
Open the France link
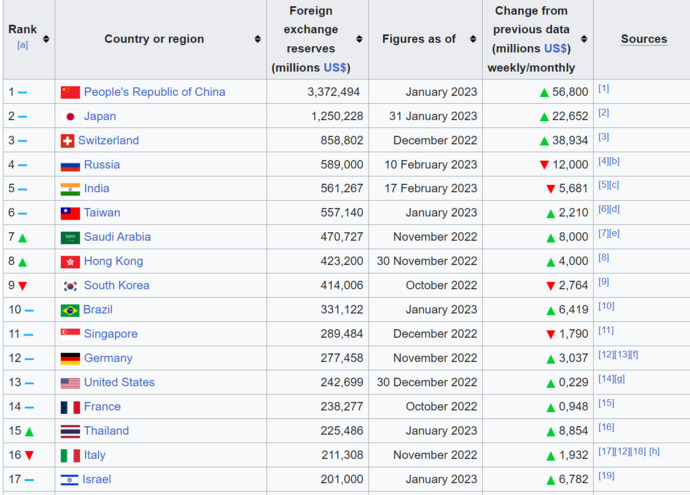(102, 406)
